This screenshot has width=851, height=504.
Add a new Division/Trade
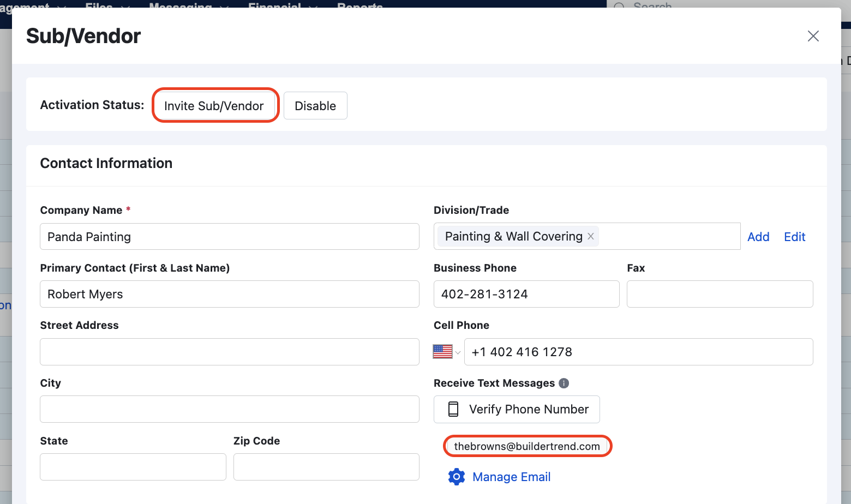point(758,237)
